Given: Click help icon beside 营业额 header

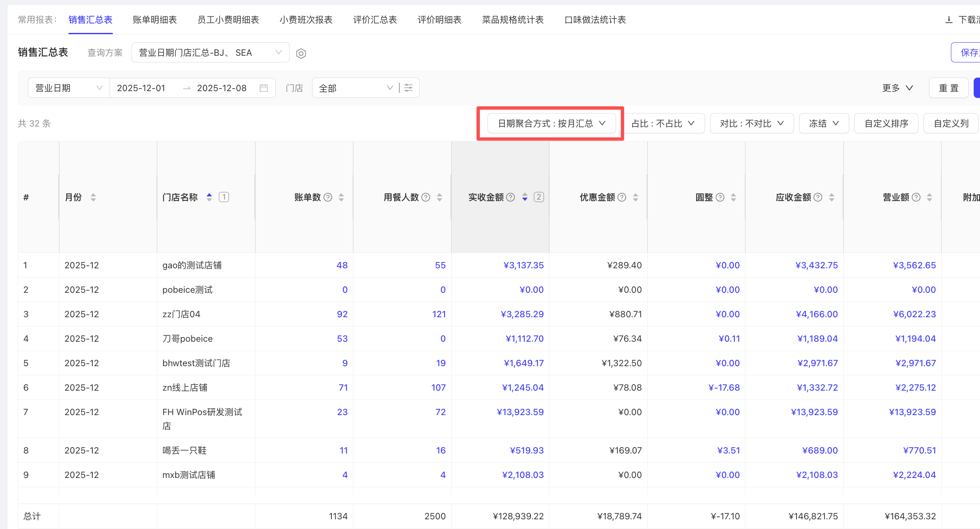Looking at the screenshot, I should pos(916,197).
